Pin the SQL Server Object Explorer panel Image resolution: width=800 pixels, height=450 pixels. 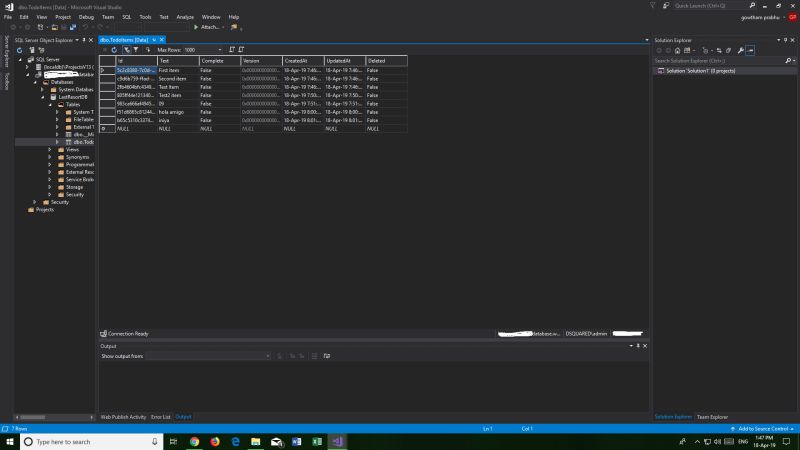84,40
